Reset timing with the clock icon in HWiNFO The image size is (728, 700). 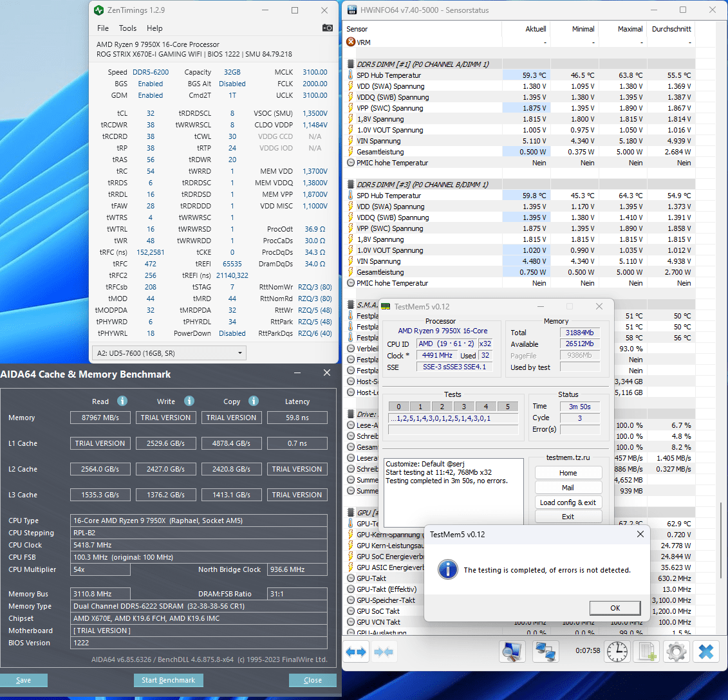pyautogui.click(x=617, y=651)
